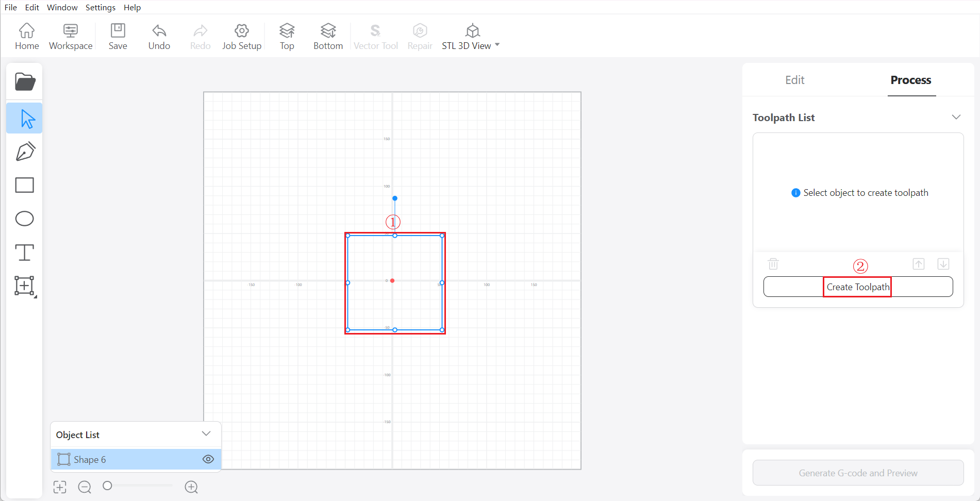Select the Pen drawing tool
This screenshot has height=501, width=980.
point(25,152)
